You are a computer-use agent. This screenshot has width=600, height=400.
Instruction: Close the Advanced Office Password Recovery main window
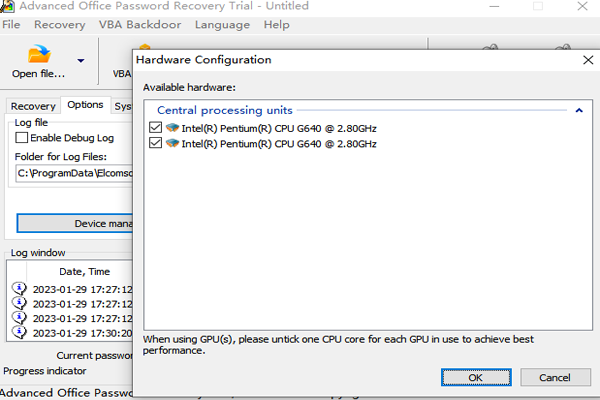582,6
